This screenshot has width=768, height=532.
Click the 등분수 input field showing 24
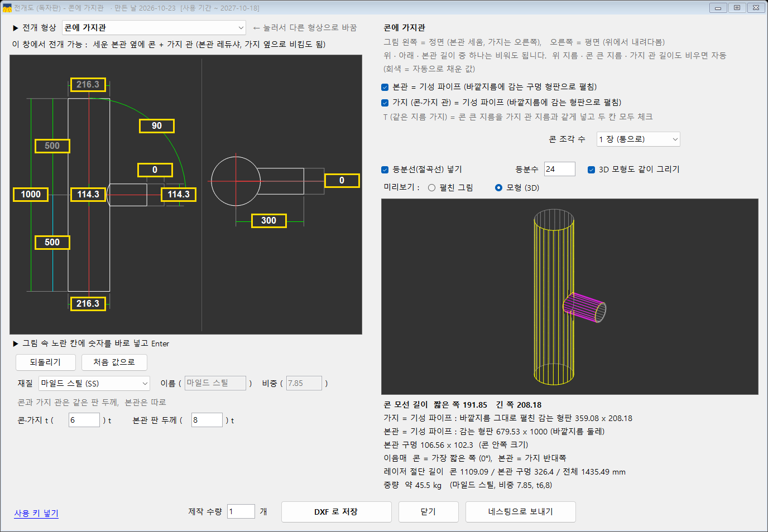coord(559,169)
